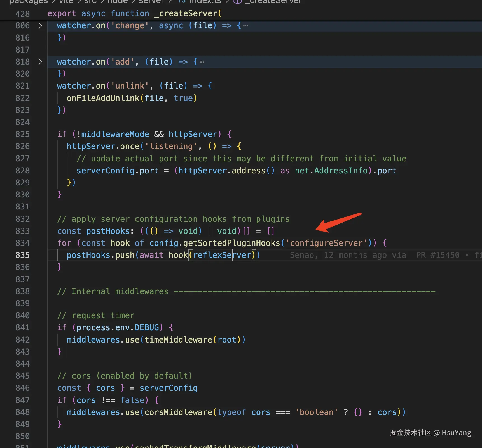Select line number 835
Viewport: 482px width, 448px height.
(22, 255)
